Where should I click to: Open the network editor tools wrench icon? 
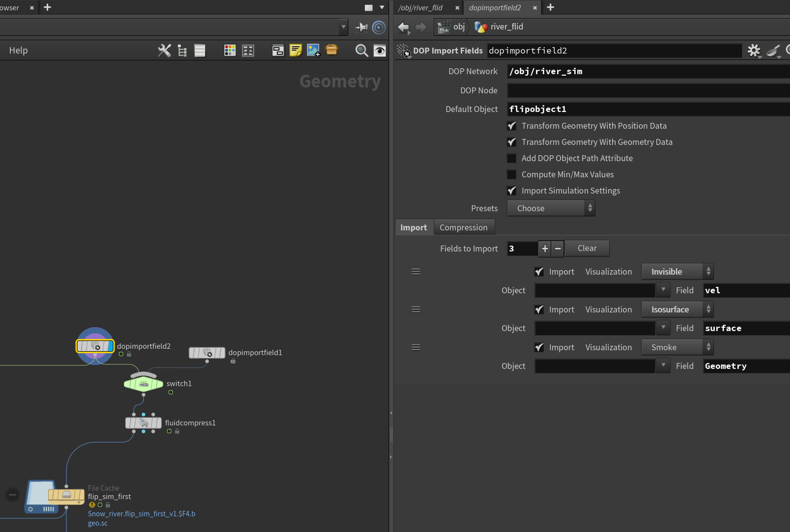[x=165, y=51]
